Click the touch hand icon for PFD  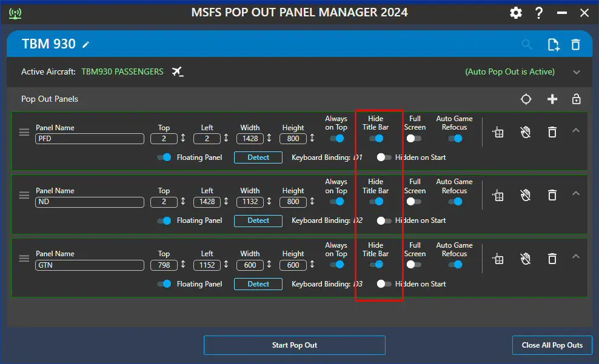(526, 133)
